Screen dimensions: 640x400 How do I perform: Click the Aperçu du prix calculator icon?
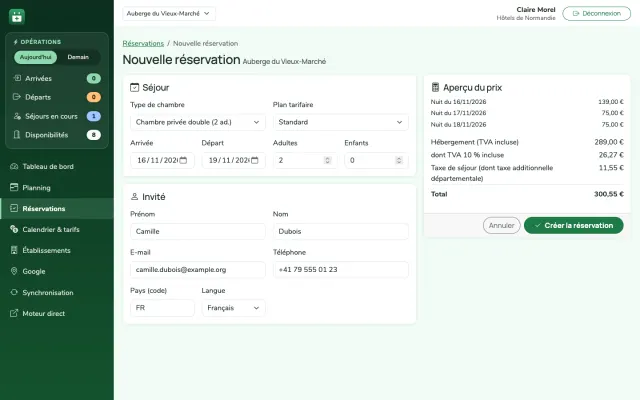click(436, 87)
